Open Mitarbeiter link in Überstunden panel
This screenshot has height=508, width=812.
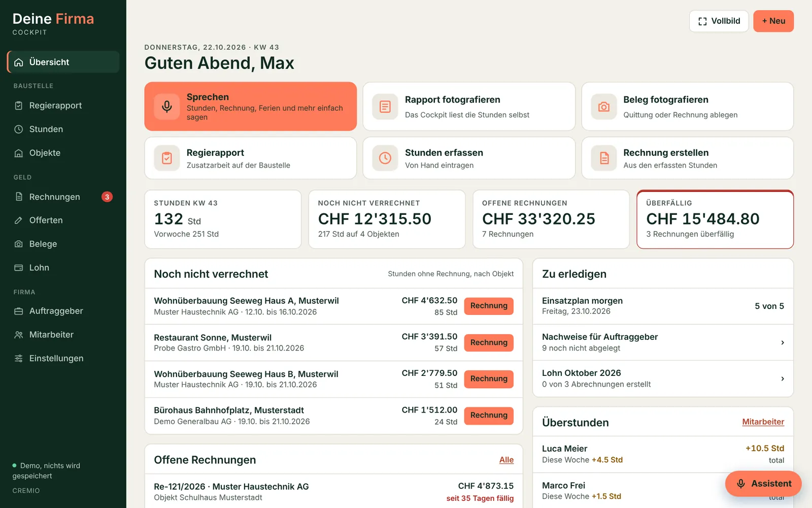[763, 422]
